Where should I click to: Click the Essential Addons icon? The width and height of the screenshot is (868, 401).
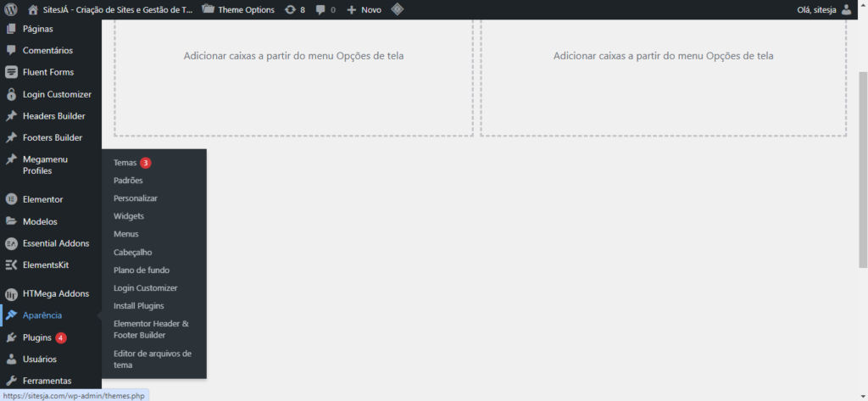point(12,243)
